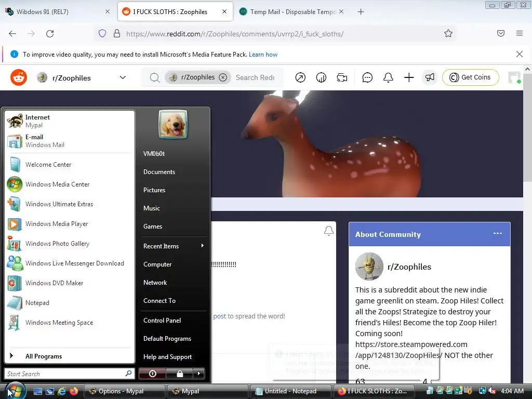Click the Show Desktop quick launch icon
The height and width of the screenshot is (399, 532).
(x=37, y=391)
